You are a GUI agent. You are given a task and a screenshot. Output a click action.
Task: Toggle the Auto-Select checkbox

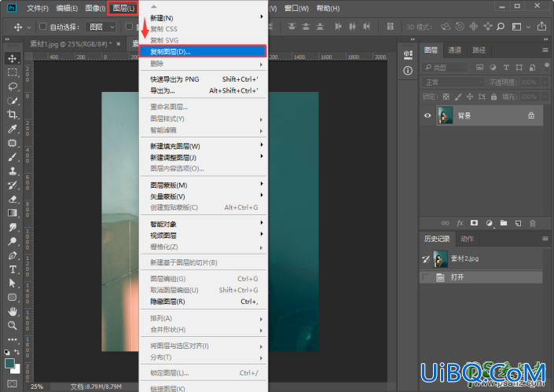[42, 27]
